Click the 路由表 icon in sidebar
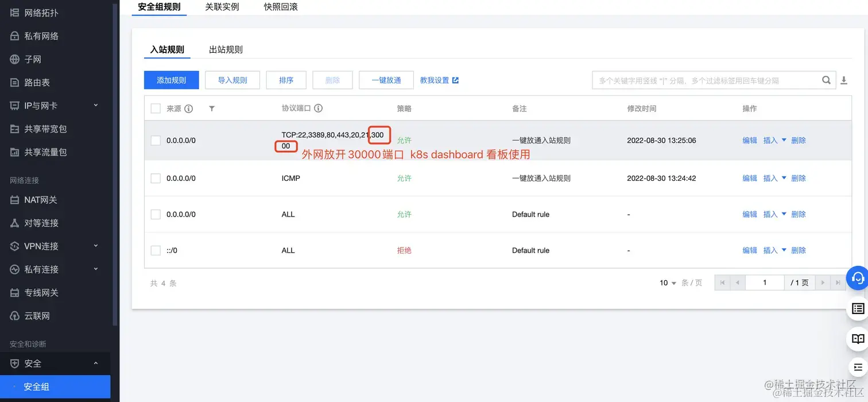Image resolution: width=868 pixels, height=402 pixels. [x=15, y=83]
